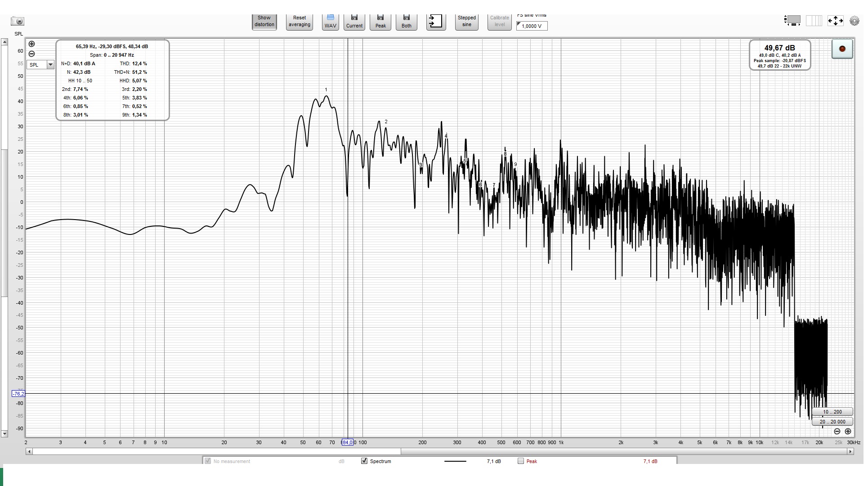Toggle the vertical bars display icon
This screenshot has width=868, height=486.
point(813,21)
